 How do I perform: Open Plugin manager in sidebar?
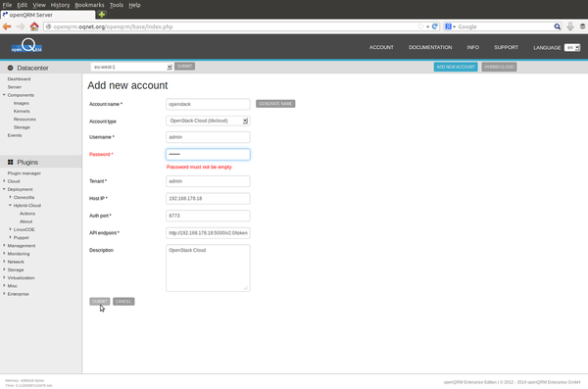(x=24, y=173)
